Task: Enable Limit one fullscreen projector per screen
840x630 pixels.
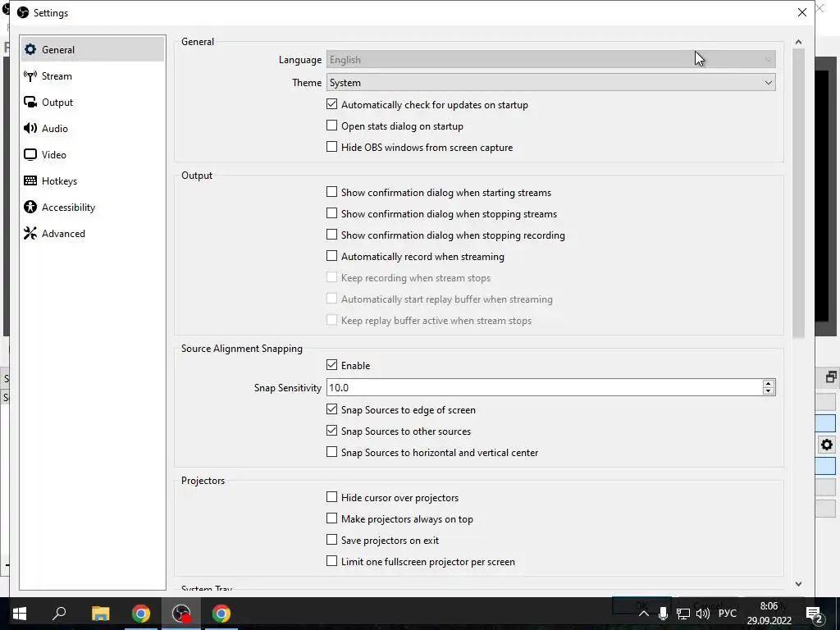Action: 331,561
